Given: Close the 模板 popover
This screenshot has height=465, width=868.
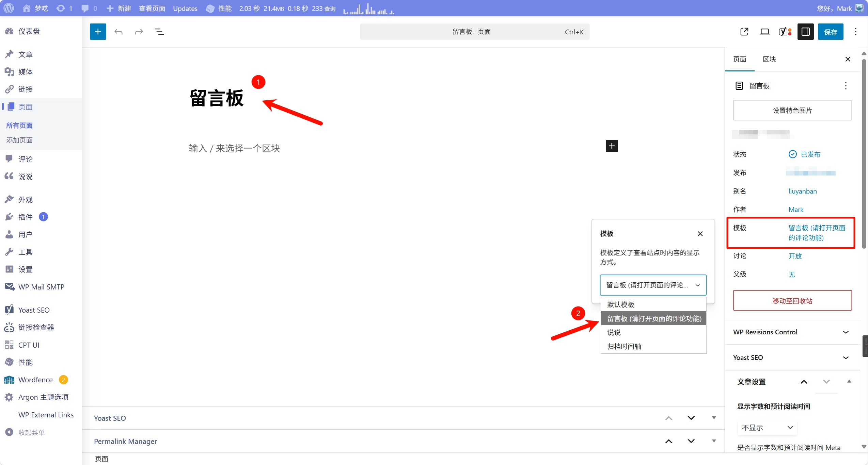Looking at the screenshot, I should click(x=700, y=234).
